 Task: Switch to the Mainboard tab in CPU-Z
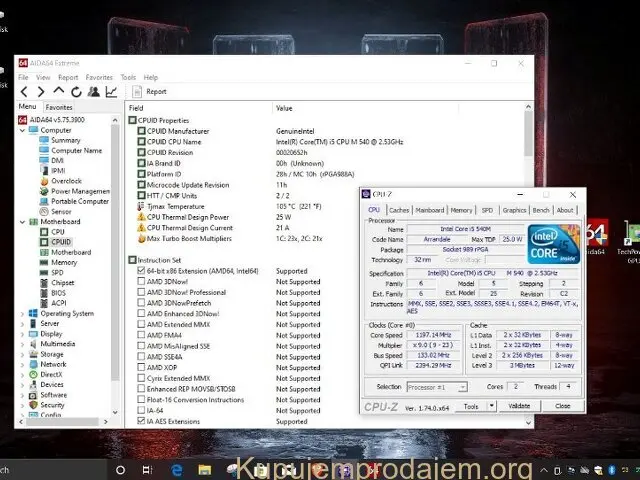(430, 210)
